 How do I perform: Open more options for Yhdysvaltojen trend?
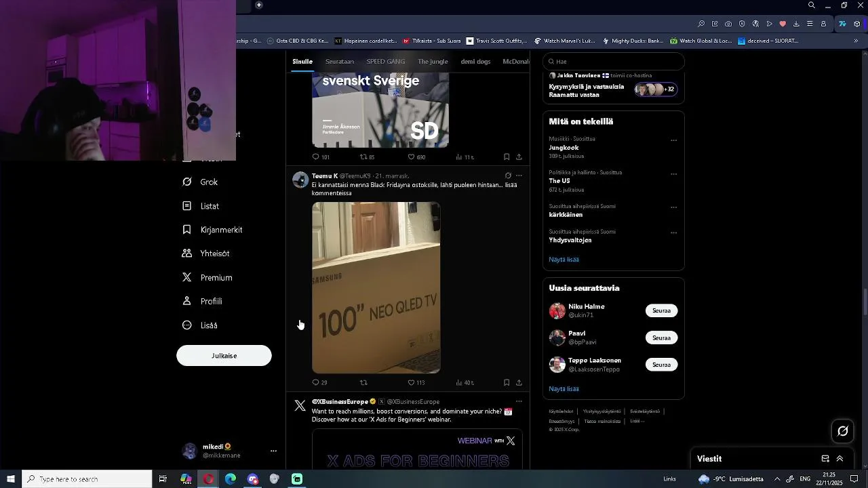[x=673, y=232]
